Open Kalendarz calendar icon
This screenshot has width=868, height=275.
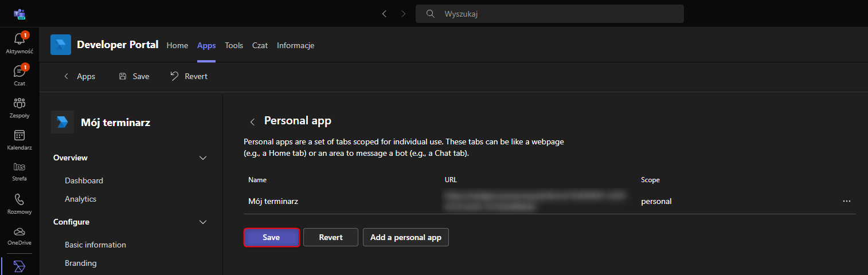[19, 139]
